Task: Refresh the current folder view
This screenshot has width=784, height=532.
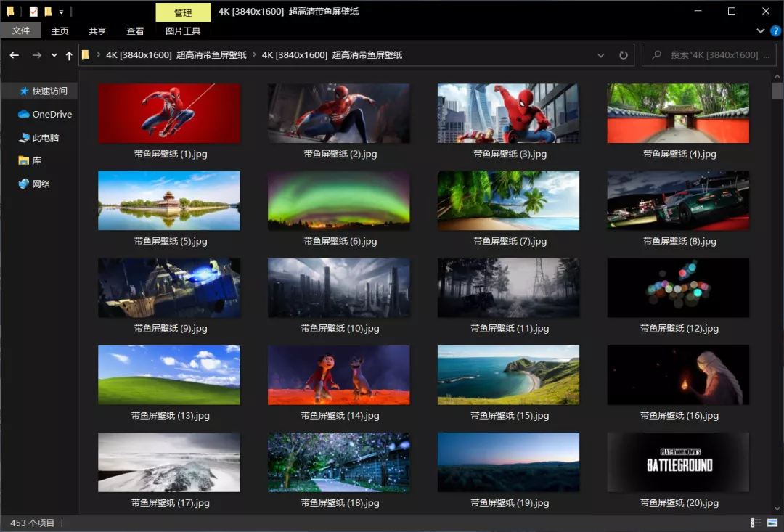Action: (623, 55)
